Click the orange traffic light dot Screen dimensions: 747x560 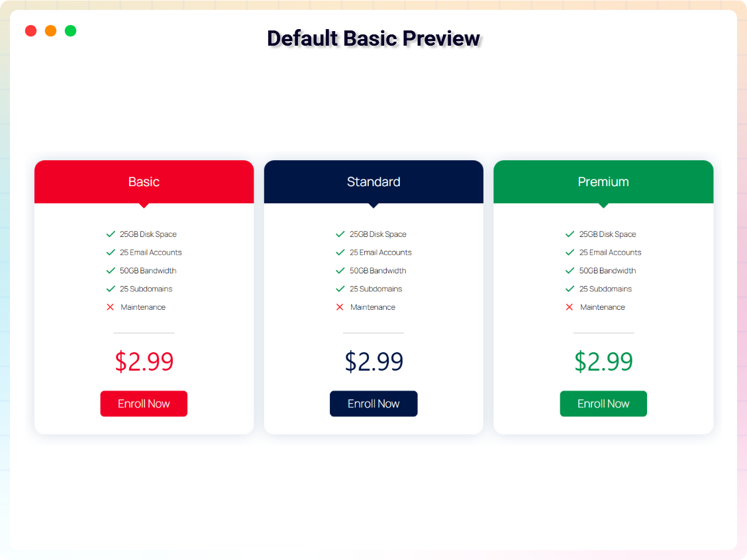50,30
